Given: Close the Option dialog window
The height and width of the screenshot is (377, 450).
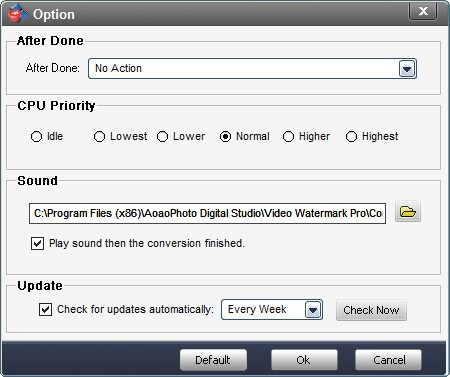Looking at the screenshot, I should tap(423, 11).
